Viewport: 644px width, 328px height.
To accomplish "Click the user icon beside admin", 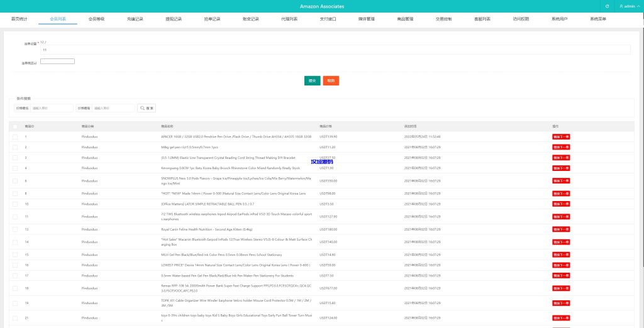I will (x=621, y=6).
